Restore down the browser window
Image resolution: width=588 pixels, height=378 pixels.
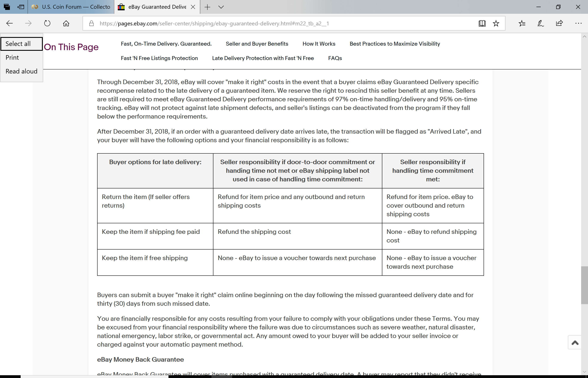[x=558, y=7]
